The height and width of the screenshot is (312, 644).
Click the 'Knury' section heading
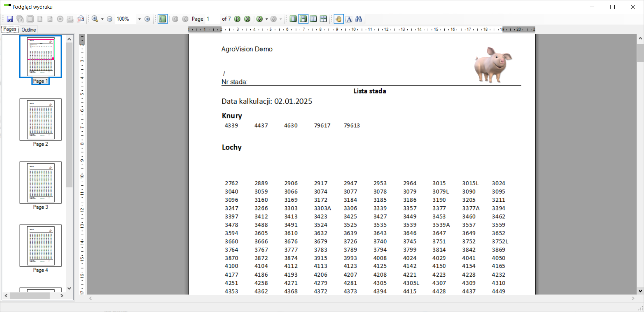point(232,116)
